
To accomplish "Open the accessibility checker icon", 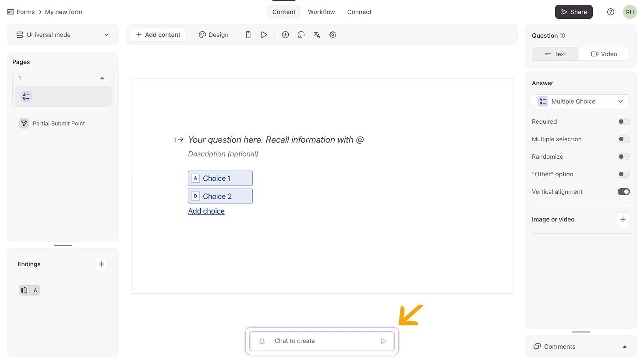I will [x=285, y=35].
